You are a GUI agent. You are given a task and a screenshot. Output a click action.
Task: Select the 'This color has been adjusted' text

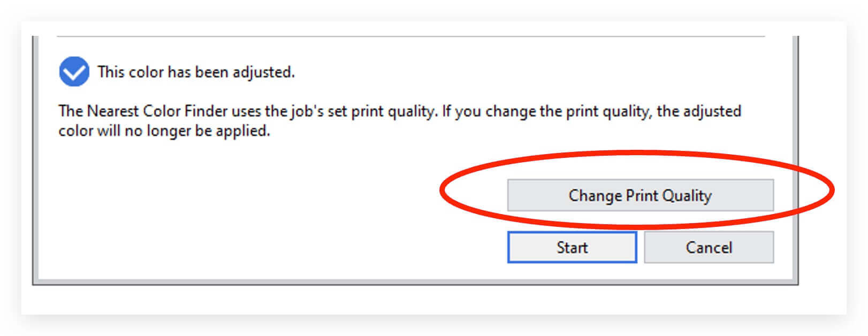click(x=196, y=72)
